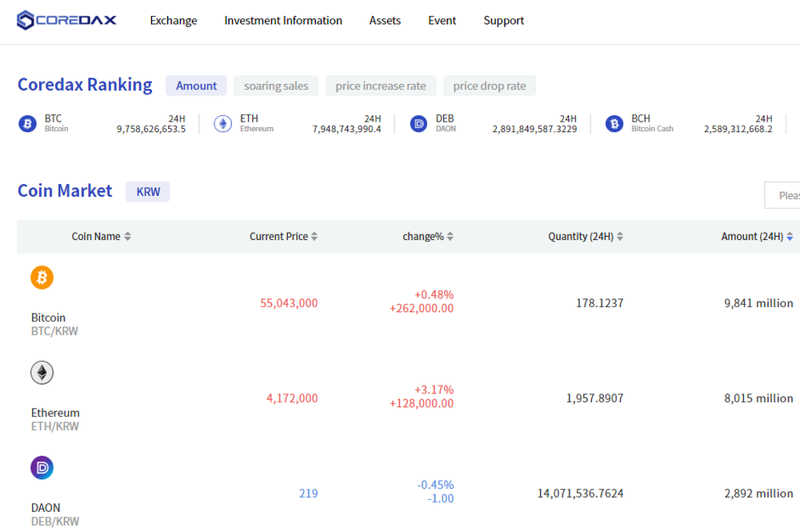Image resolution: width=800 pixels, height=532 pixels.
Task: Select the KRW market tab
Action: pyautogui.click(x=148, y=192)
